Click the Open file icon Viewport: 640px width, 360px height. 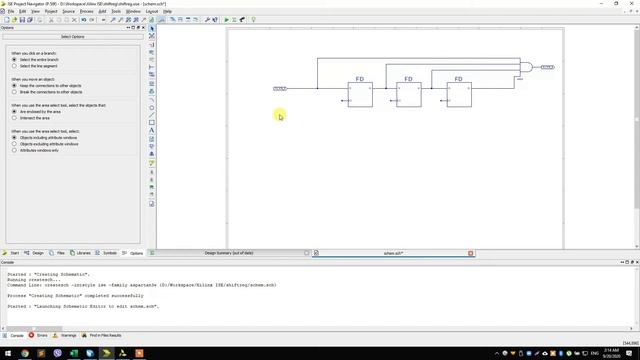point(14,20)
